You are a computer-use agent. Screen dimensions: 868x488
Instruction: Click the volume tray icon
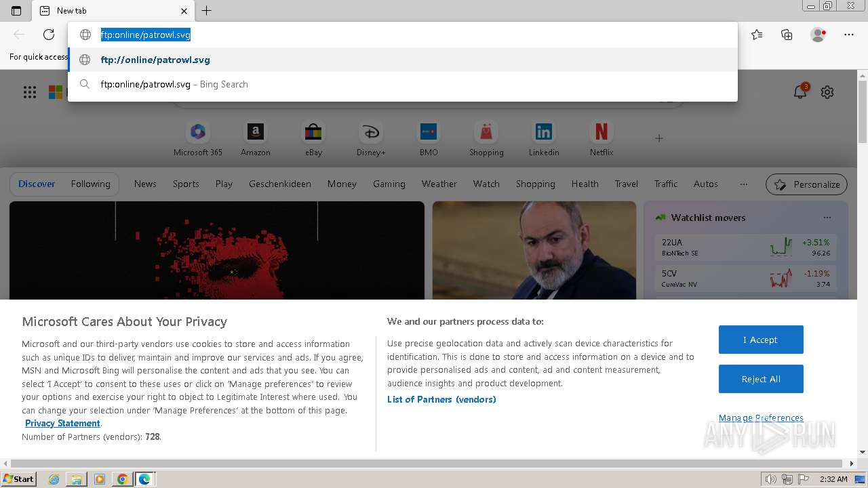tap(771, 479)
